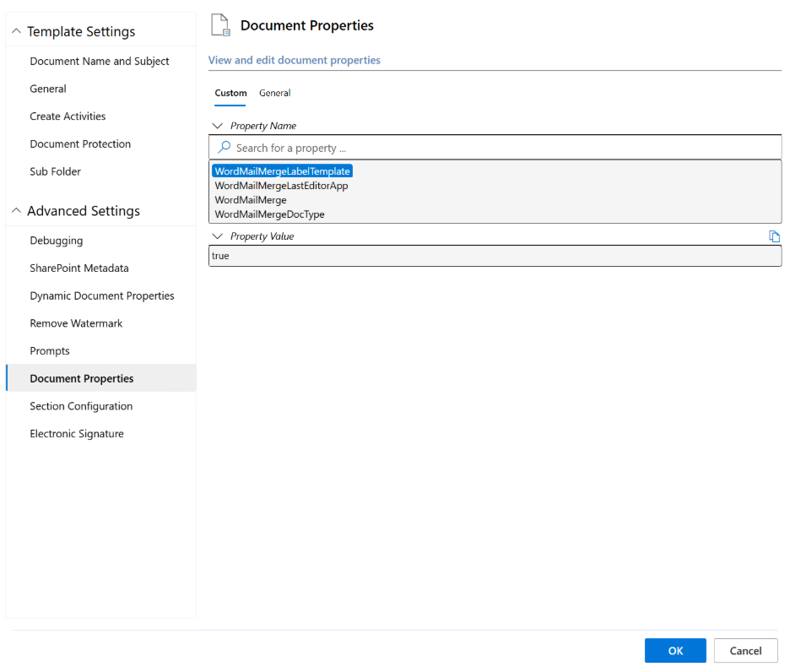Open Document Name and Subject settings
790x672 pixels.
pyautogui.click(x=100, y=61)
